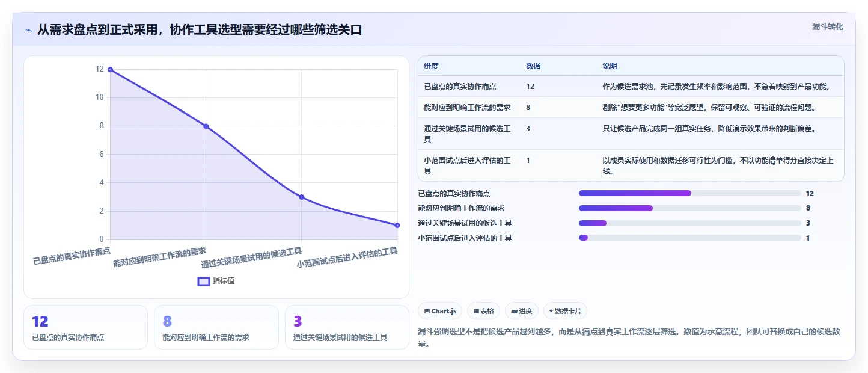Click progress label 小范围试点后进入评估的工具
The image size is (868, 373).
(465, 238)
